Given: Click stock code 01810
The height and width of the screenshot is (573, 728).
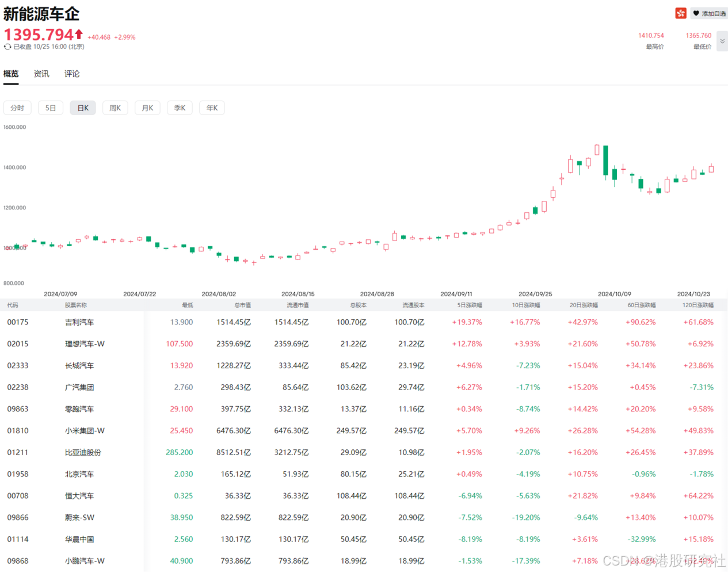Looking at the screenshot, I should tap(18, 430).
